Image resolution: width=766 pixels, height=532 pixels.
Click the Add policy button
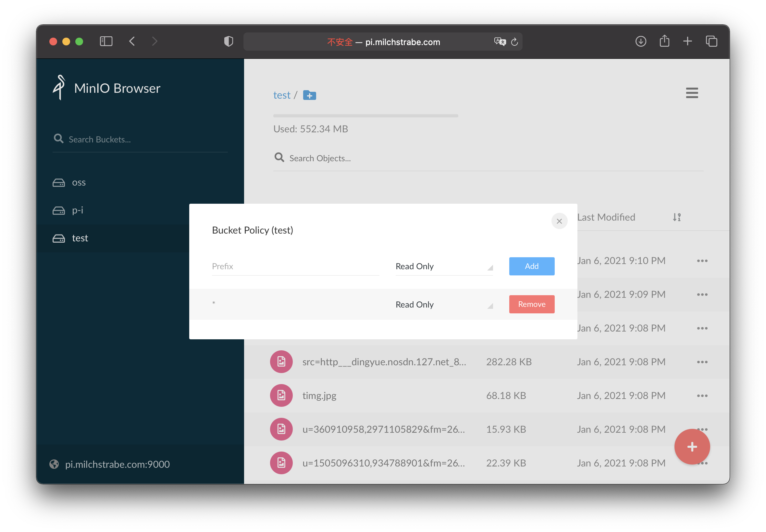click(532, 266)
